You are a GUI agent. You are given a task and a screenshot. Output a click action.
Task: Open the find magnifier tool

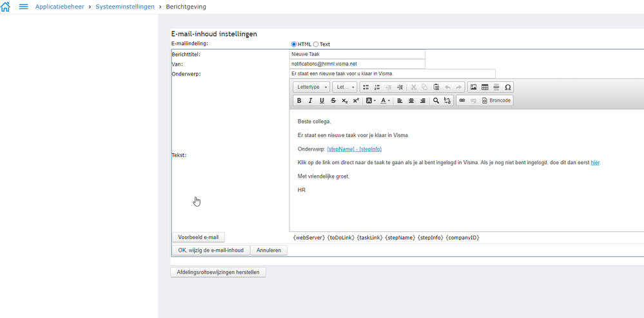click(436, 100)
